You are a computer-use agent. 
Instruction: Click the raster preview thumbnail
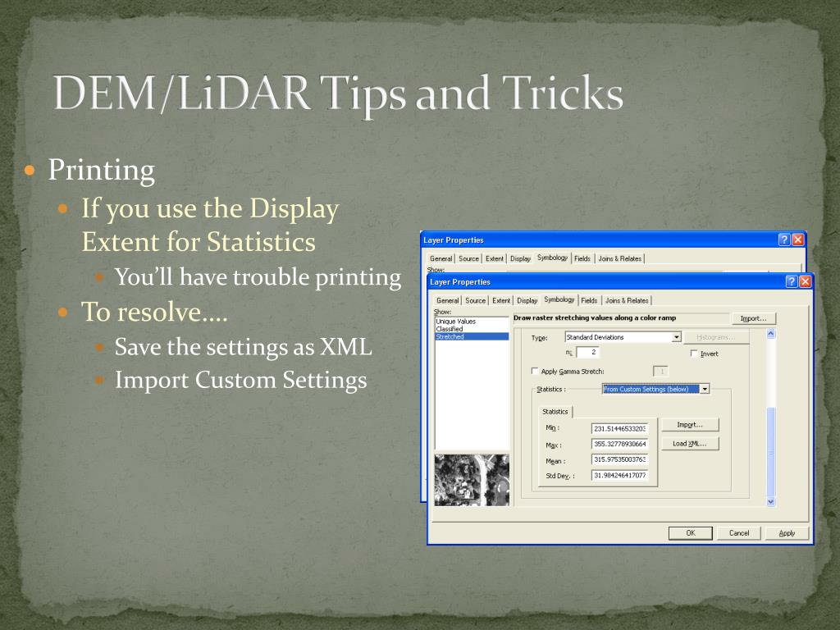[472, 480]
